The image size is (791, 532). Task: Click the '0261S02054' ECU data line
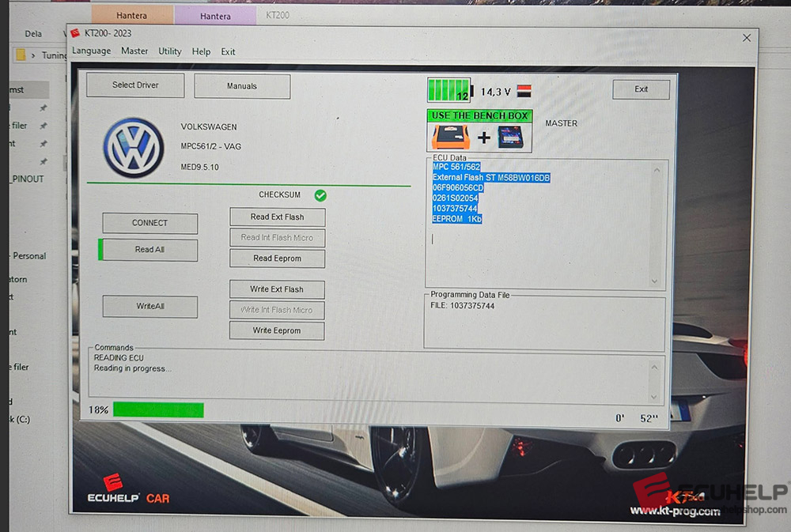pos(455,198)
